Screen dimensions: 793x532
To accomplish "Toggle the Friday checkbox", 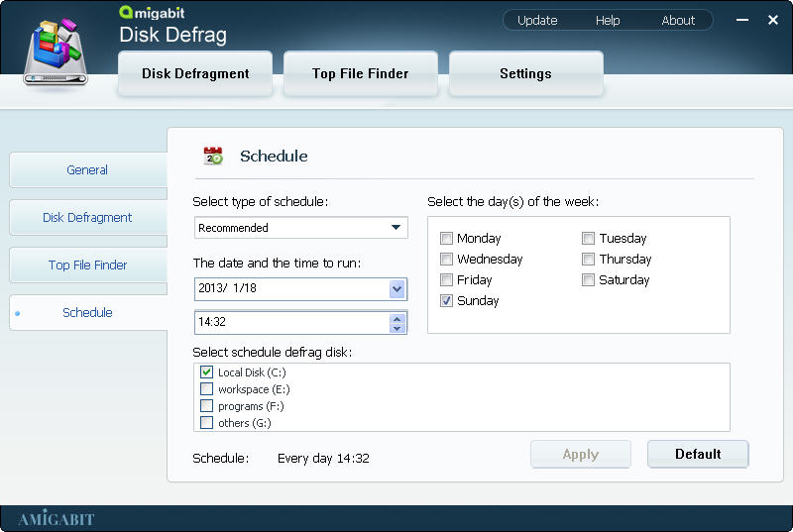I will coord(446,280).
